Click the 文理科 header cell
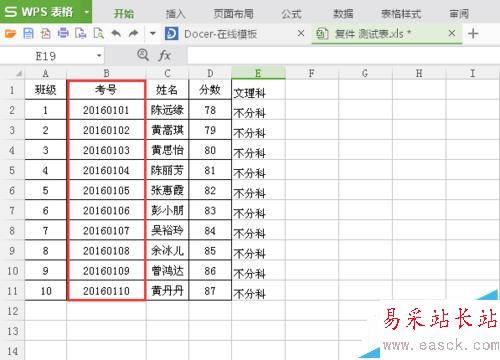This screenshot has width=500, height=360. [258, 91]
